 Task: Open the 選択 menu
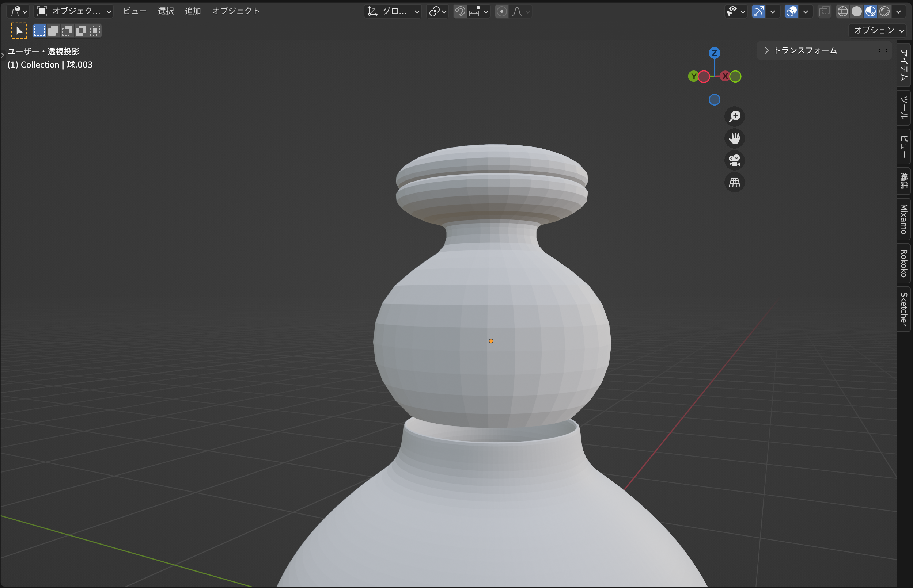pyautogui.click(x=166, y=11)
